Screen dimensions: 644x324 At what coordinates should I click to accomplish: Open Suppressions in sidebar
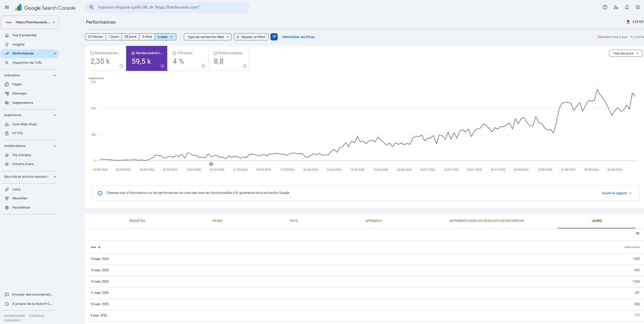(x=29, y=103)
